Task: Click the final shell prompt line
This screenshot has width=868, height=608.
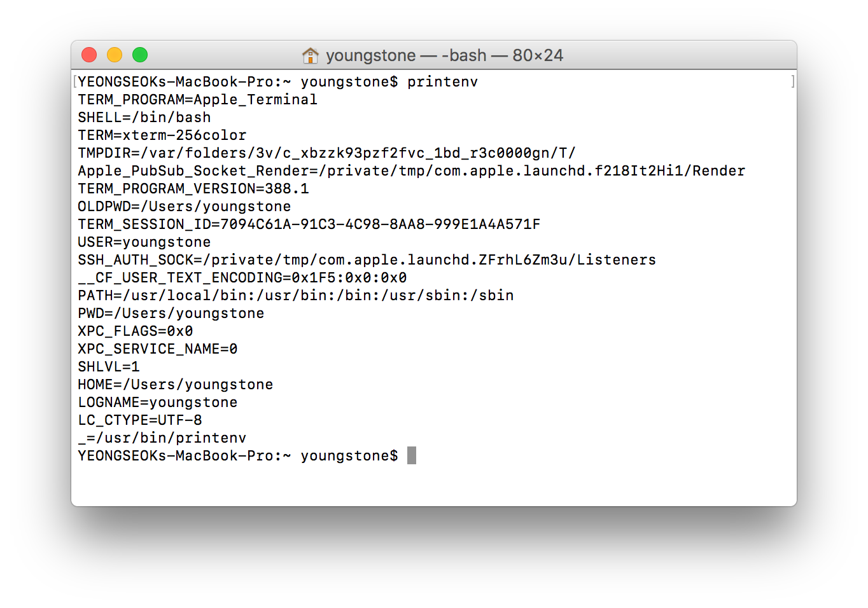Action: [237, 455]
